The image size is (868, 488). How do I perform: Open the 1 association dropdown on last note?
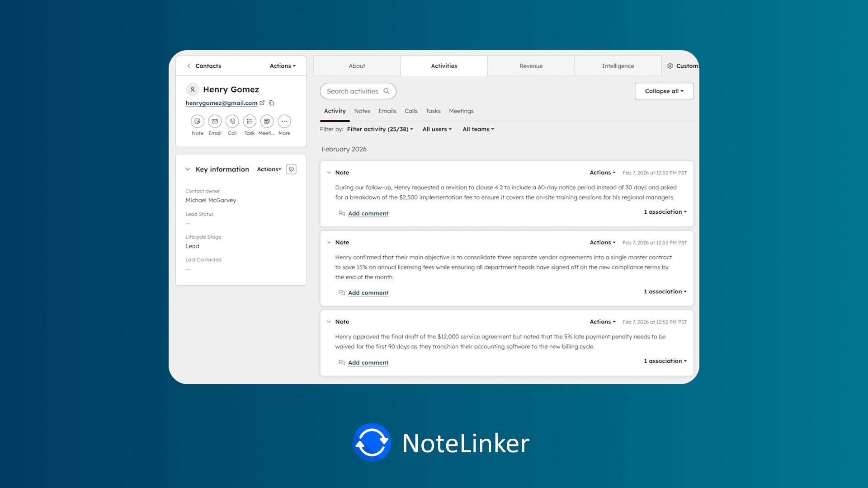pyautogui.click(x=665, y=361)
